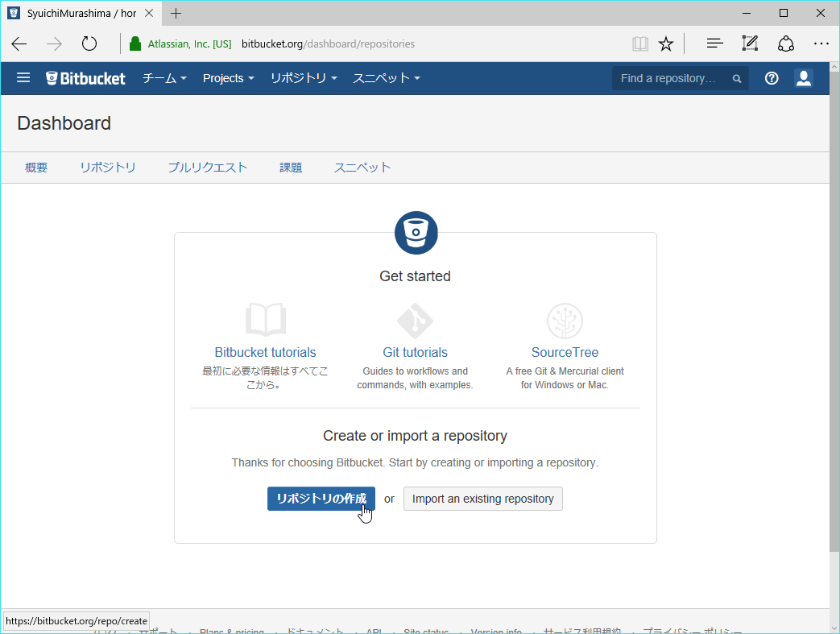Click the Bitbucket logo in header
This screenshot has width=840, height=634.
tap(86, 78)
